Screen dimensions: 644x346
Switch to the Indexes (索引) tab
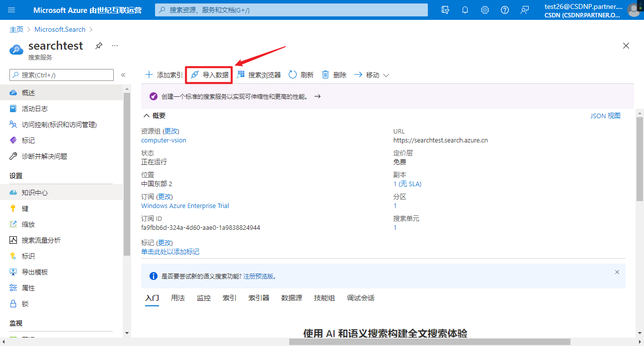pyautogui.click(x=230, y=298)
